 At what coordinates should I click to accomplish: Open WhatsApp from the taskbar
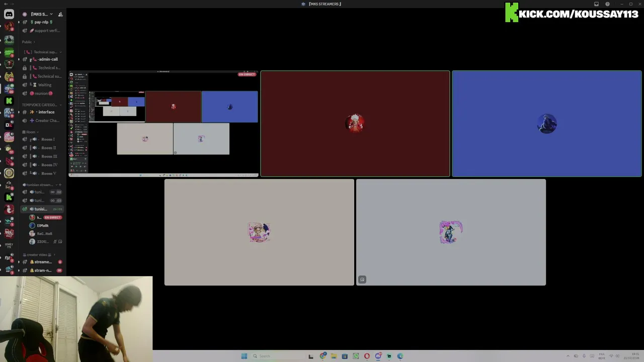tap(356, 356)
